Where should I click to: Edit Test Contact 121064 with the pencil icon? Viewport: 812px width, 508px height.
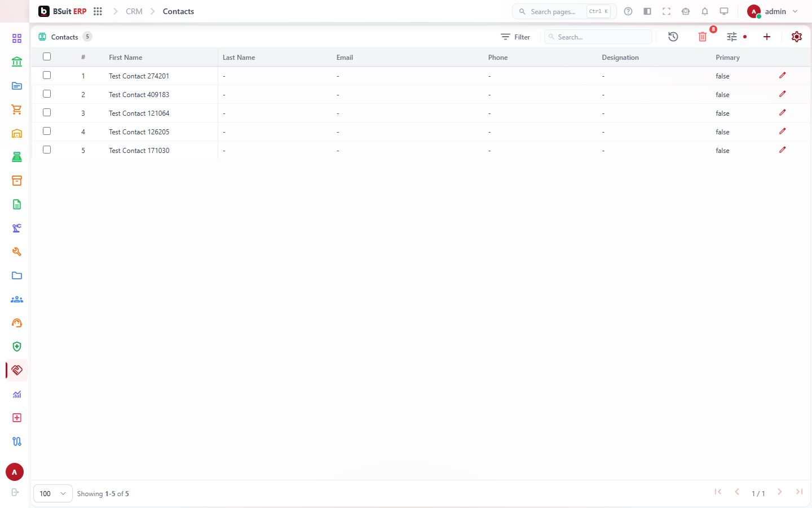click(782, 112)
